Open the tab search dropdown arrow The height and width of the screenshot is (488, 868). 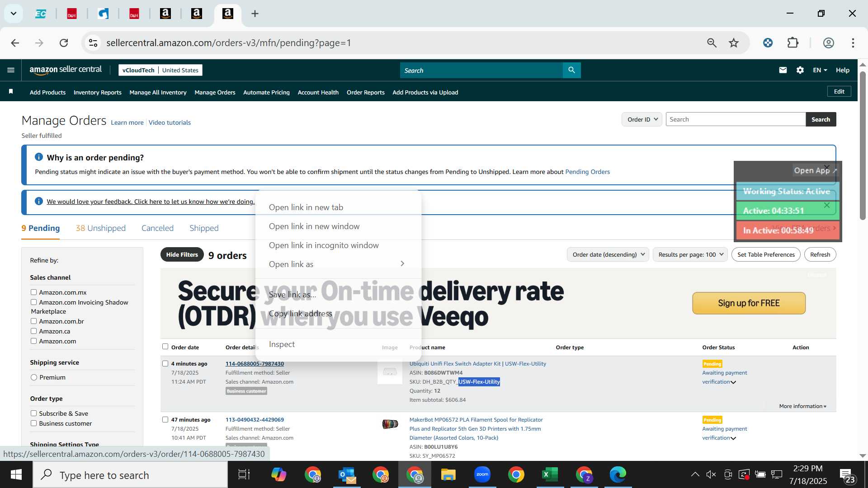pos(14,14)
